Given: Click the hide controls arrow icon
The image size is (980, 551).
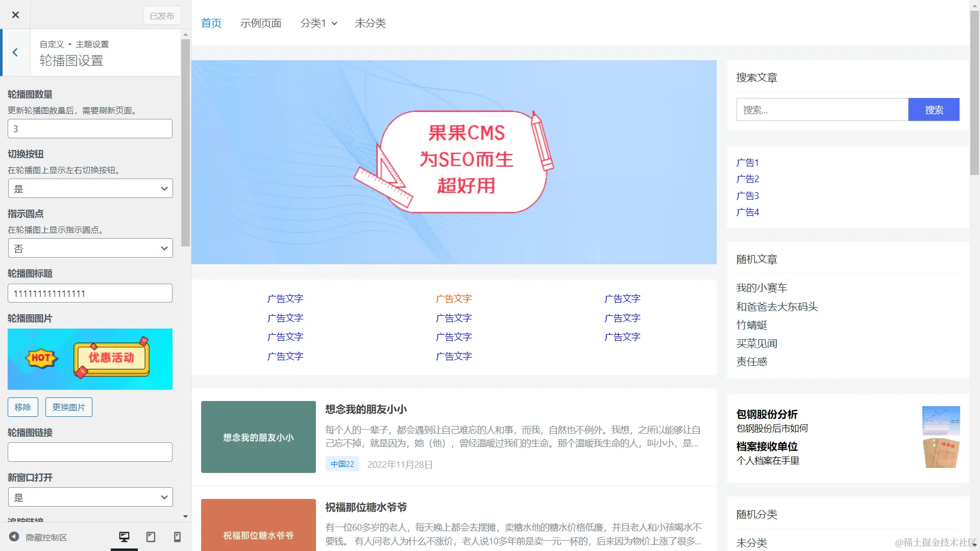Looking at the screenshot, I should [x=14, y=537].
